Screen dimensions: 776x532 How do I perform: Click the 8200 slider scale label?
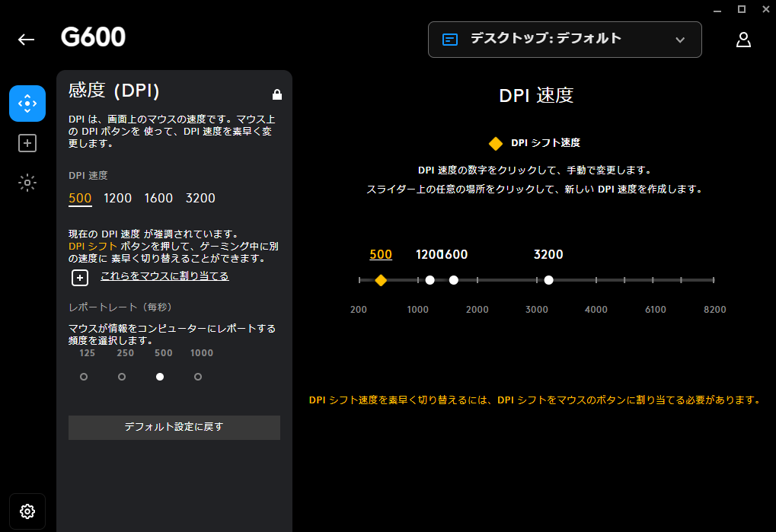click(x=715, y=310)
